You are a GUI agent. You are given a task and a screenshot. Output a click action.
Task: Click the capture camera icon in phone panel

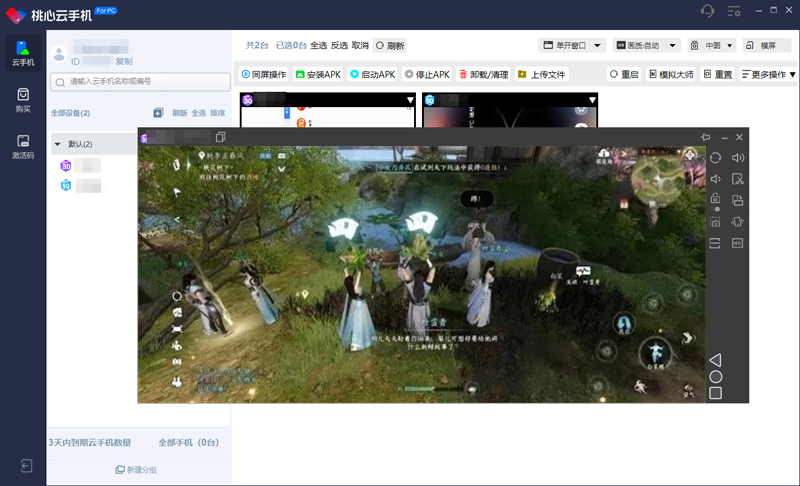point(715,222)
